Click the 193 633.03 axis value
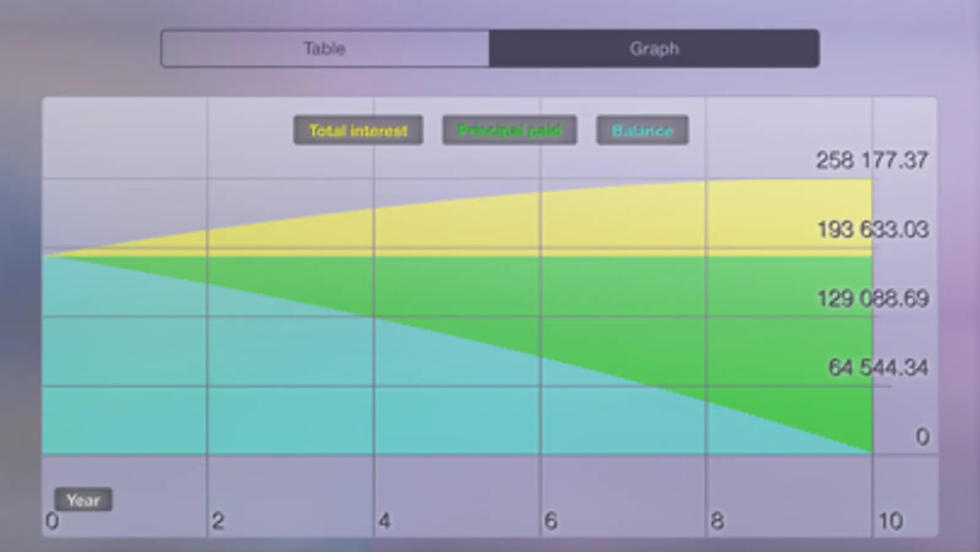 pos(873,230)
